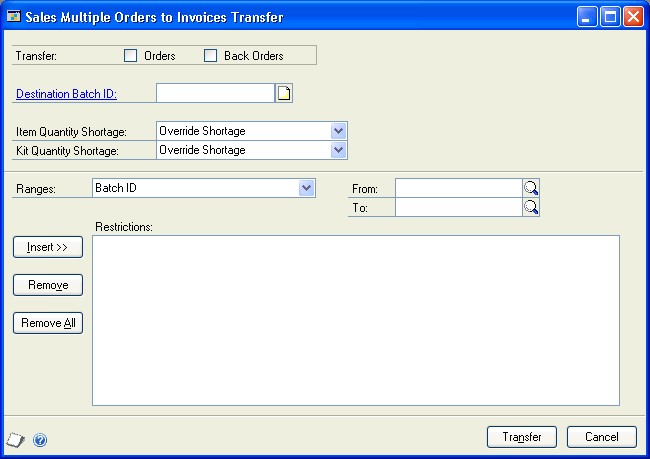Open the window note icon at bottom left
This screenshot has height=459, width=650.
[15, 440]
